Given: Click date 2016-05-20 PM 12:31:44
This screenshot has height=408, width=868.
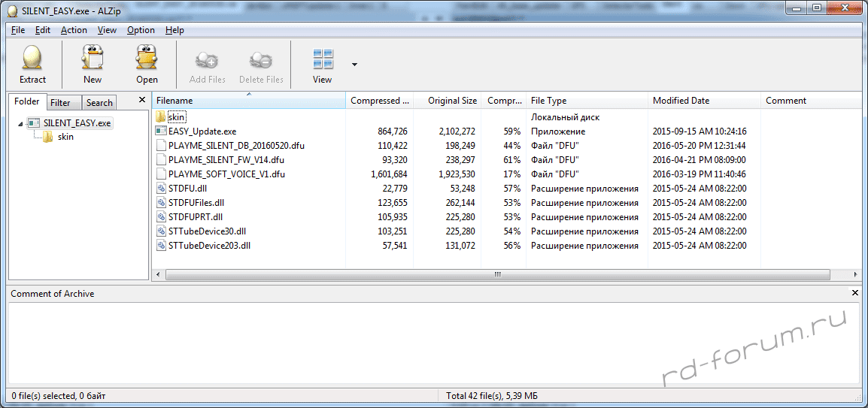Looking at the screenshot, I should [700, 146].
